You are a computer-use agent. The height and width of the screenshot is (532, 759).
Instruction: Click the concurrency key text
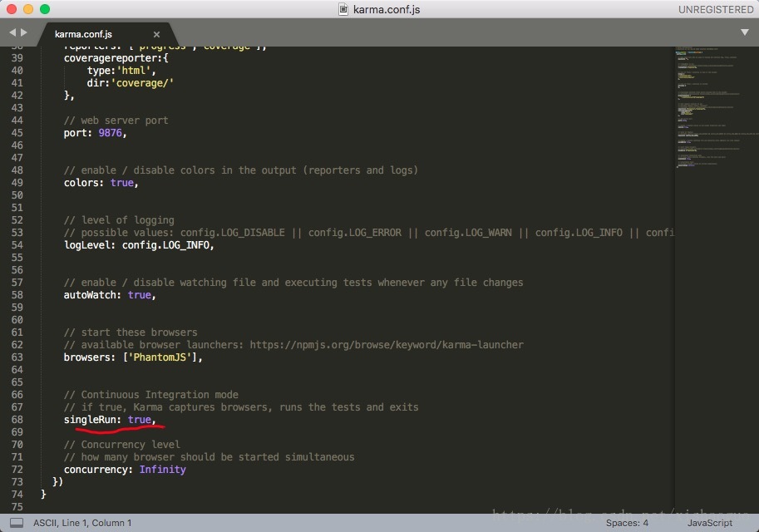[96, 470]
